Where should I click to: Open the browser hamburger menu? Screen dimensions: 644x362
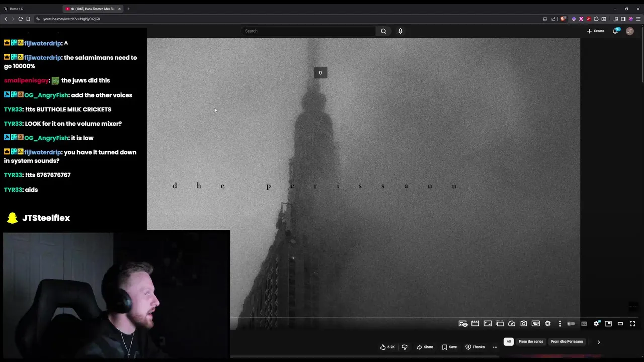pos(638,19)
